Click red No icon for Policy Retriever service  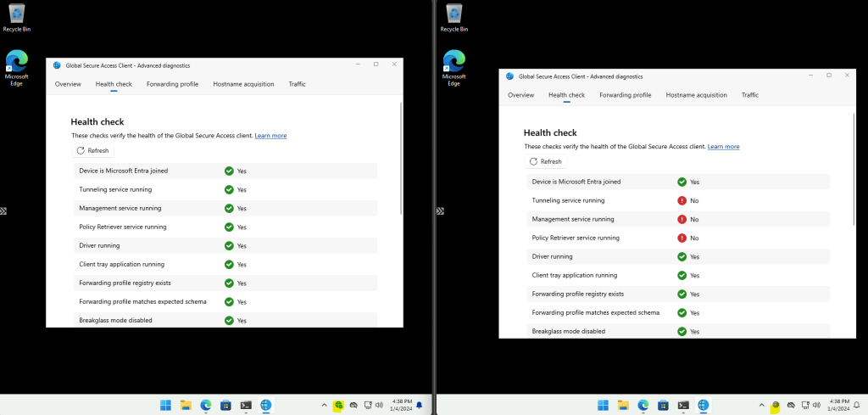(682, 238)
